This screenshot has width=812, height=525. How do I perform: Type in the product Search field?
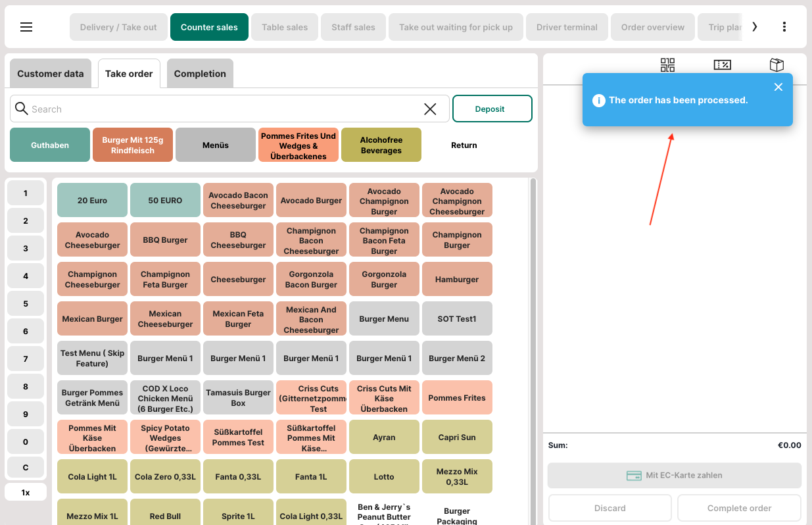click(224, 109)
